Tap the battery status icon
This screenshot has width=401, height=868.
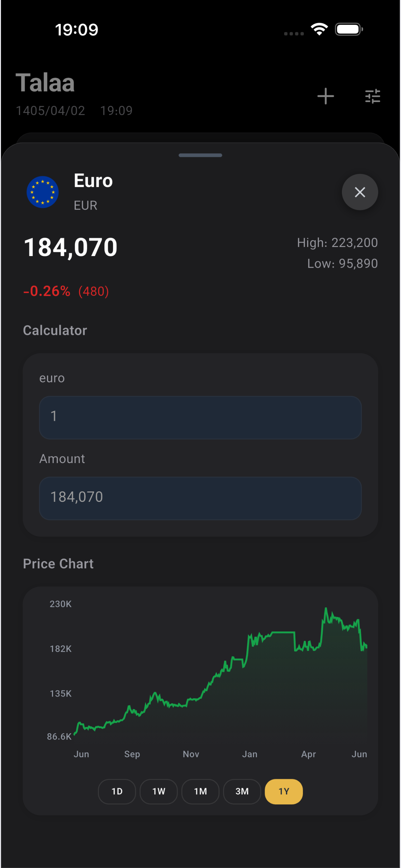coord(349,29)
